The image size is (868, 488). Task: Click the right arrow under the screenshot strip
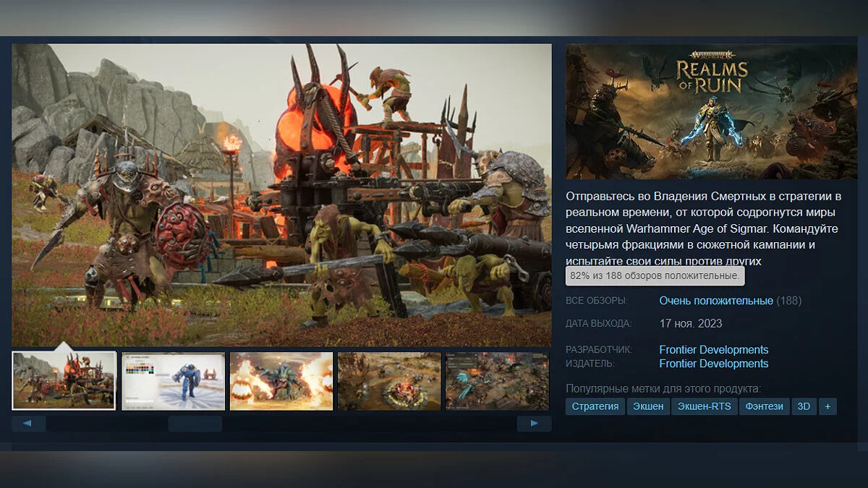pyautogui.click(x=534, y=424)
